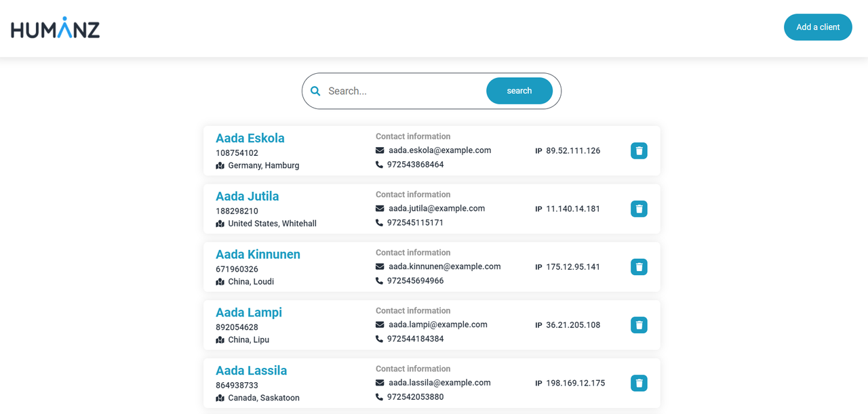Click location text Canada, Saskatoon
This screenshot has height=414, width=868.
coord(264,398)
